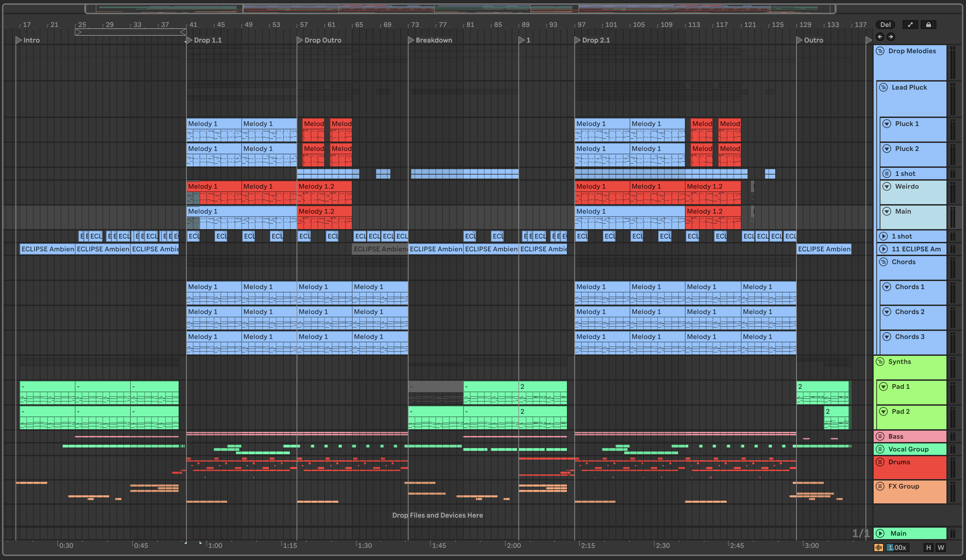Click the play icon on the Main track
966x560 pixels.
[x=880, y=533]
